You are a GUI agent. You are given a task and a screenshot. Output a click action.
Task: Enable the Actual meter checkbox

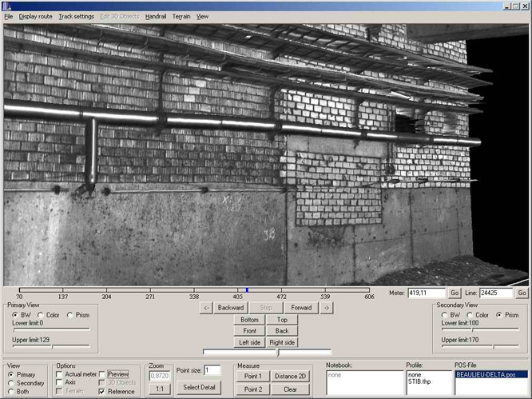tap(58, 374)
